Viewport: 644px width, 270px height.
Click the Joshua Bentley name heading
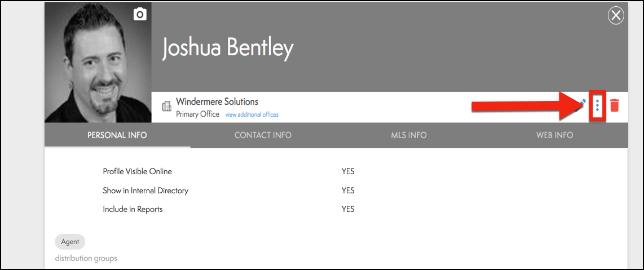click(228, 48)
